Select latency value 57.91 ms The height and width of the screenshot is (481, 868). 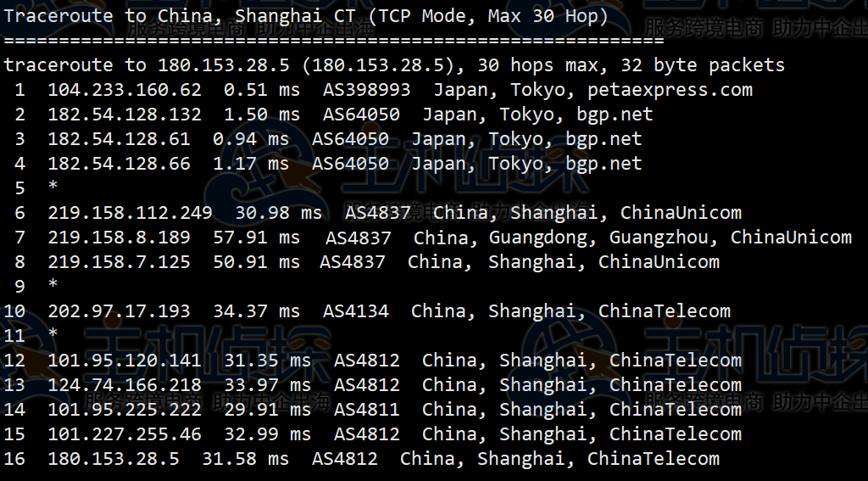[x=256, y=238]
